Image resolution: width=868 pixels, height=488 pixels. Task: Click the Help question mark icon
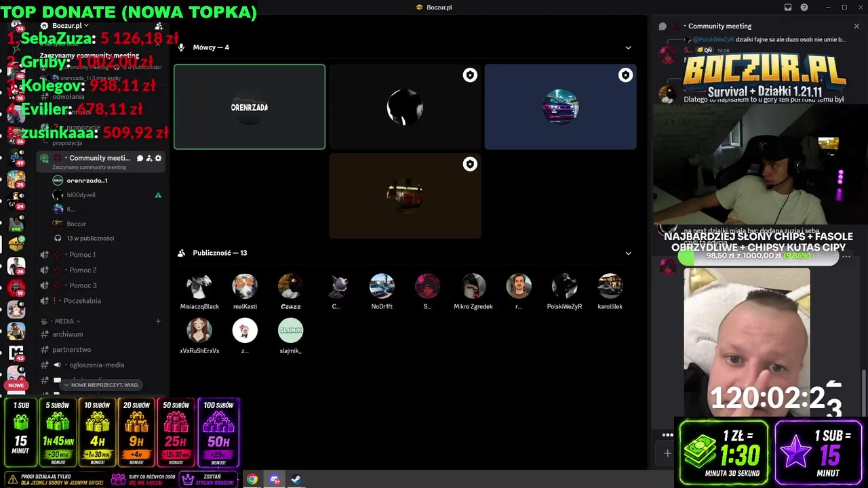(804, 7)
